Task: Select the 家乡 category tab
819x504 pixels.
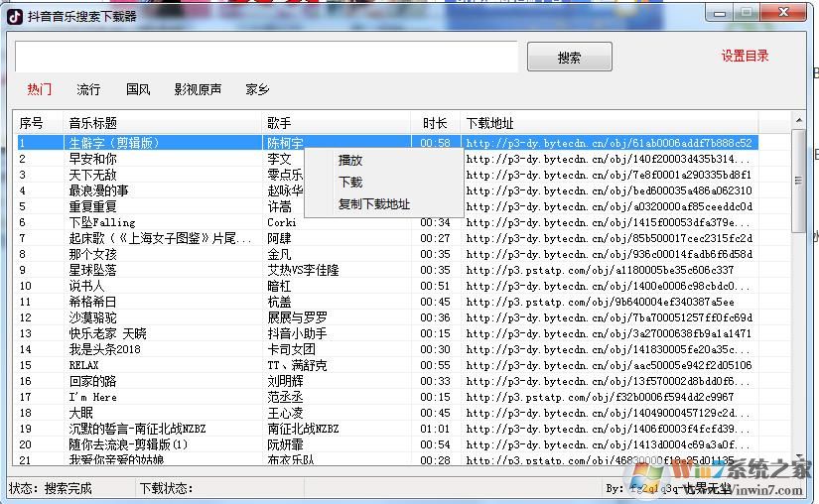Action: pyautogui.click(x=257, y=90)
